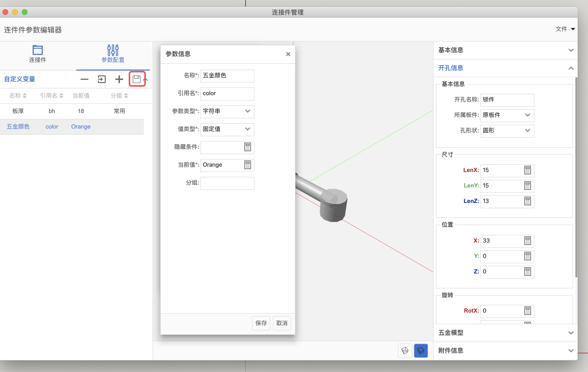Open the 孔形状 dropdown showing 圆形
The height and width of the screenshot is (372, 588).
[507, 131]
